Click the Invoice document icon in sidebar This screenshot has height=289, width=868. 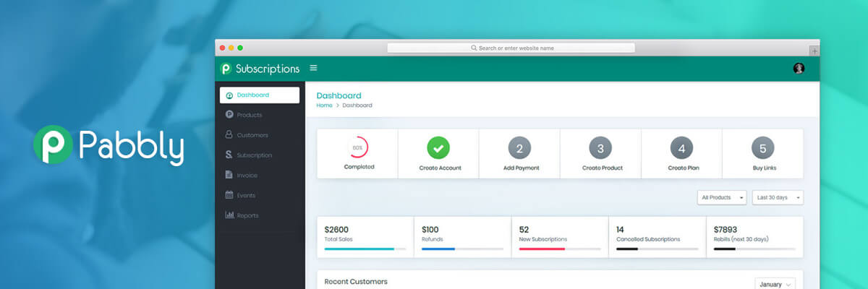(x=229, y=175)
